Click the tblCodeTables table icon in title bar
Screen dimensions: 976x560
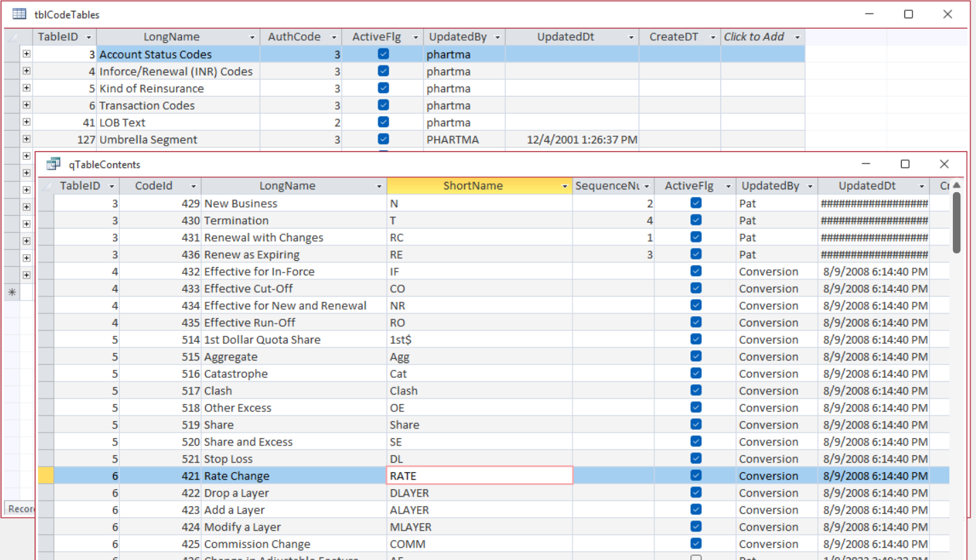pyautogui.click(x=20, y=14)
